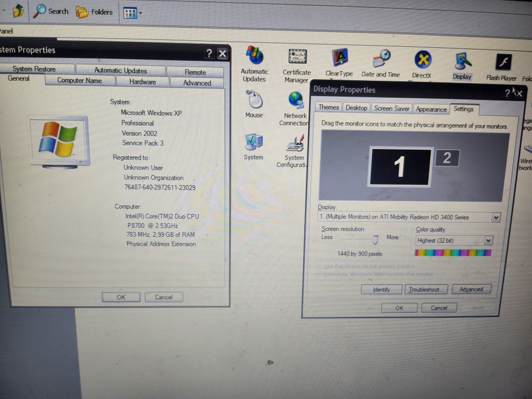This screenshot has width=532, height=399.
Task: Click the 'Microsoft Windows XP' text
Action: tap(151, 113)
